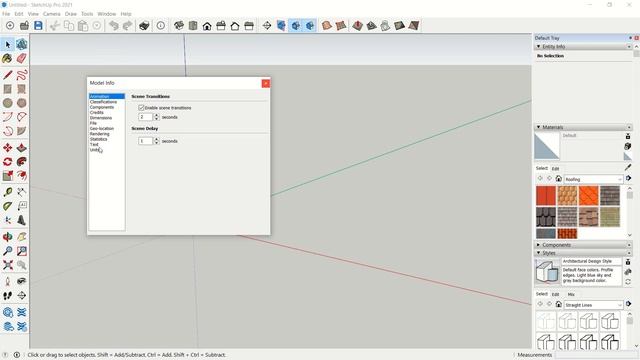Choose the olive green roofing swatch
640x360 pixels.
[x=610, y=217]
